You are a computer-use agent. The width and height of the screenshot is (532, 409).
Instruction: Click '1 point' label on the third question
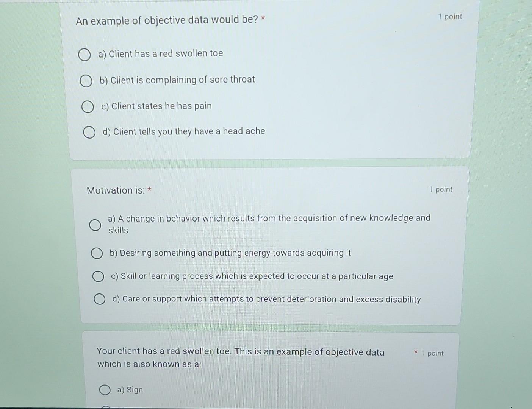click(x=432, y=353)
